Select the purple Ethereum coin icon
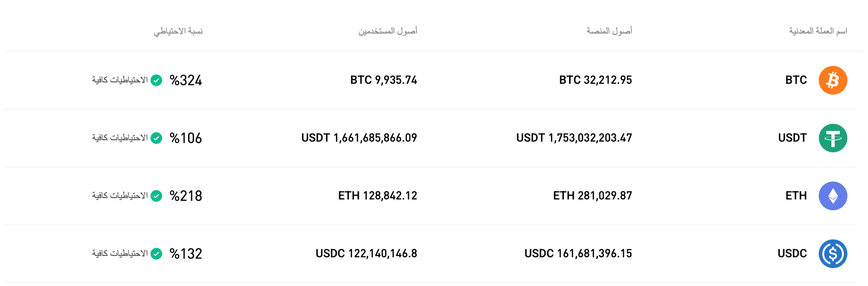 [833, 195]
